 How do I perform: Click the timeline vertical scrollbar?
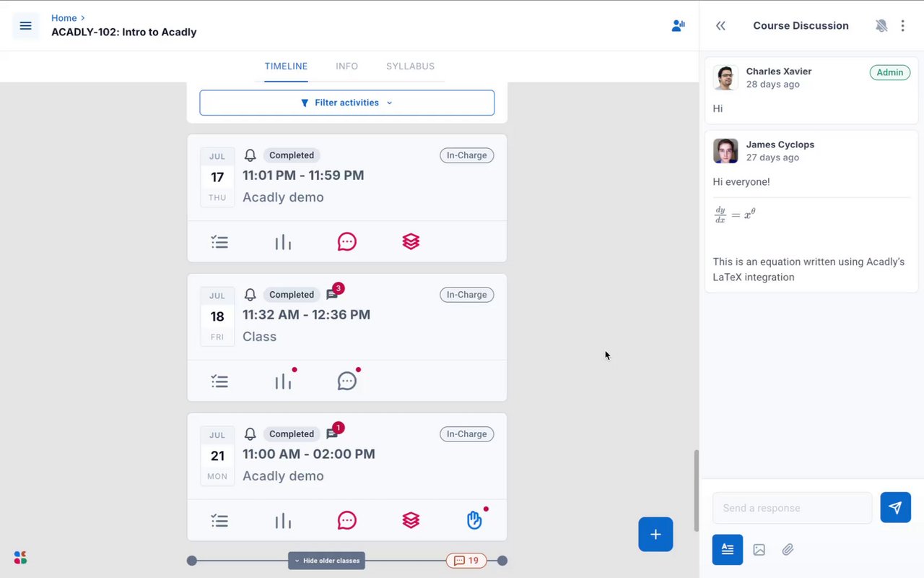point(696,490)
